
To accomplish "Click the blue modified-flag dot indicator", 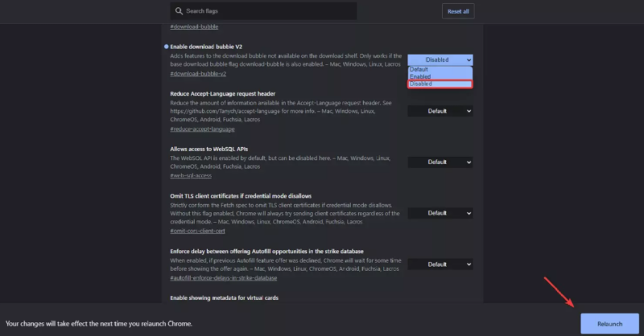I will [x=165, y=47].
